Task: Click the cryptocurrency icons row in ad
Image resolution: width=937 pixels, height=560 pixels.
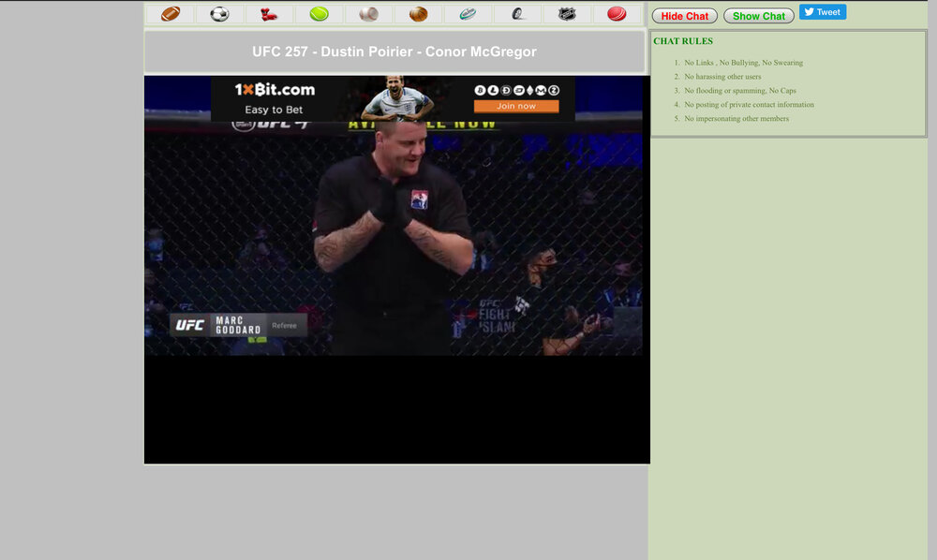Action: click(516, 90)
